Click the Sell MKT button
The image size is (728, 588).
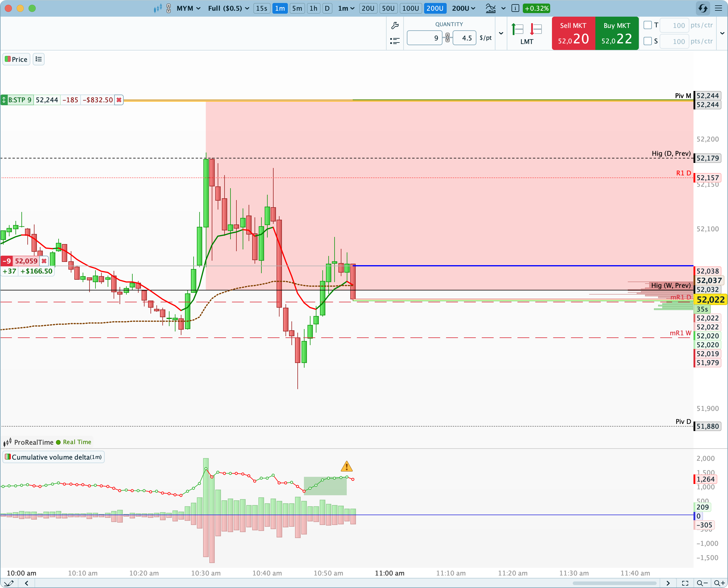tap(573, 33)
